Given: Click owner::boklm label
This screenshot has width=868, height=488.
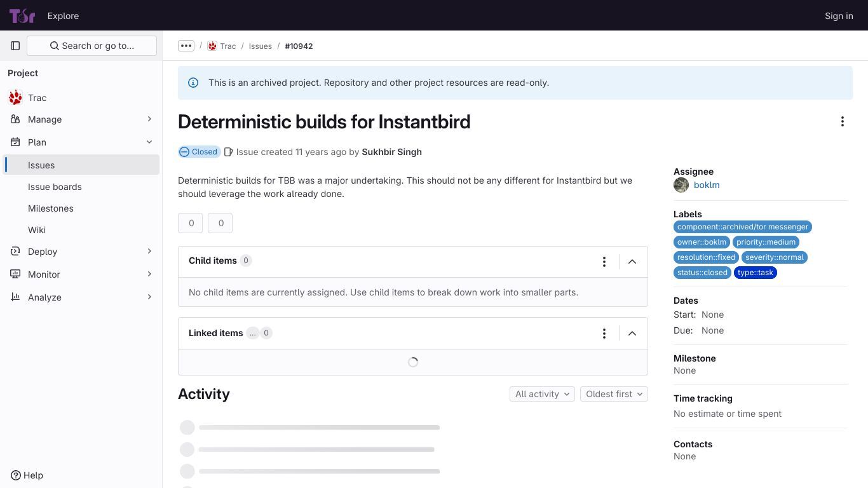Looking at the screenshot, I should click(702, 242).
